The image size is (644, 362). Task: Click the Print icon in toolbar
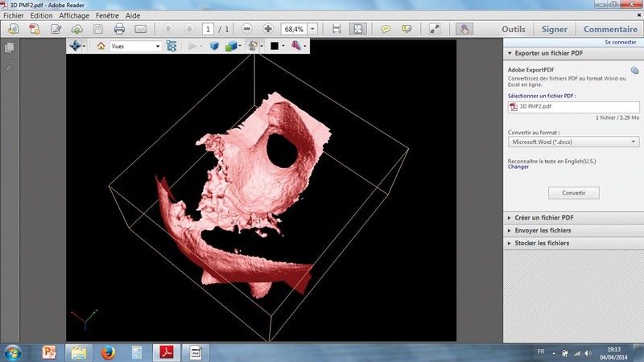click(119, 29)
